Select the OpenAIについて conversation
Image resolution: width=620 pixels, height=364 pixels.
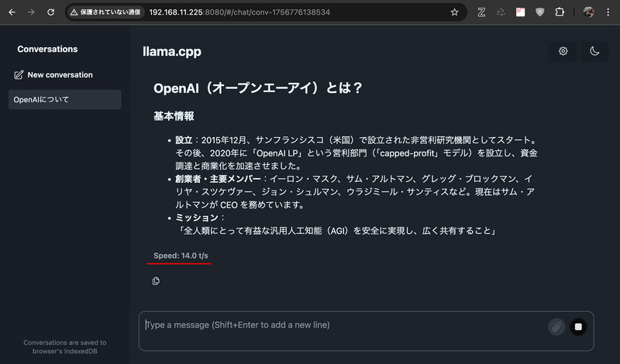pyautogui.click(x=65, y=100)
